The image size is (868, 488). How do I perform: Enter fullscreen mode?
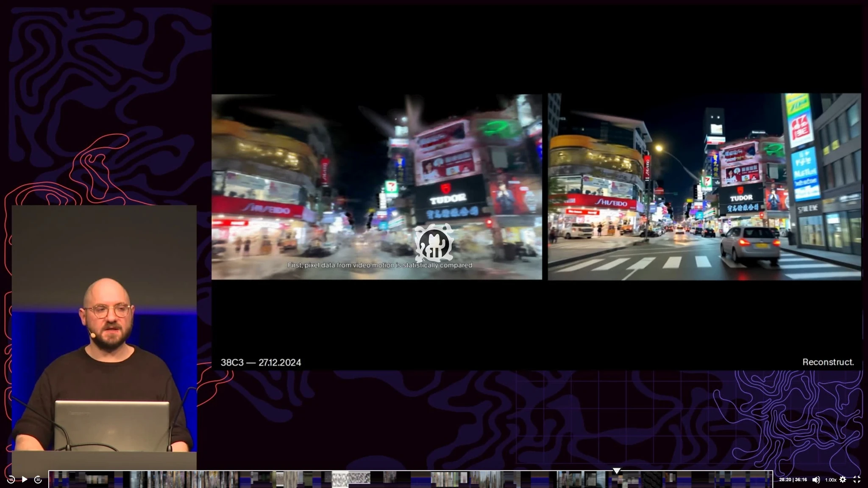point(857,480)
